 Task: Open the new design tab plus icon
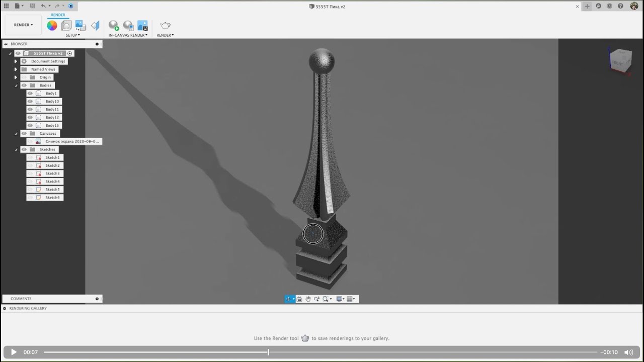(587, 6)
